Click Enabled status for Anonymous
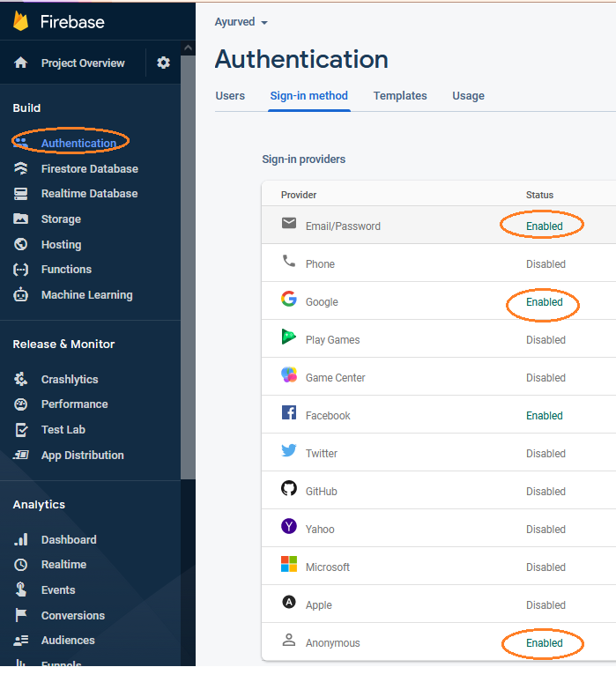 click(545, 643)
